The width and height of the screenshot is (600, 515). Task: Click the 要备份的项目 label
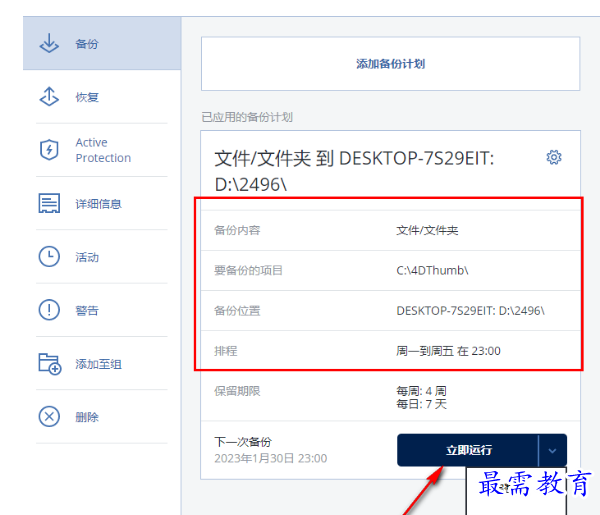[248, 271]
